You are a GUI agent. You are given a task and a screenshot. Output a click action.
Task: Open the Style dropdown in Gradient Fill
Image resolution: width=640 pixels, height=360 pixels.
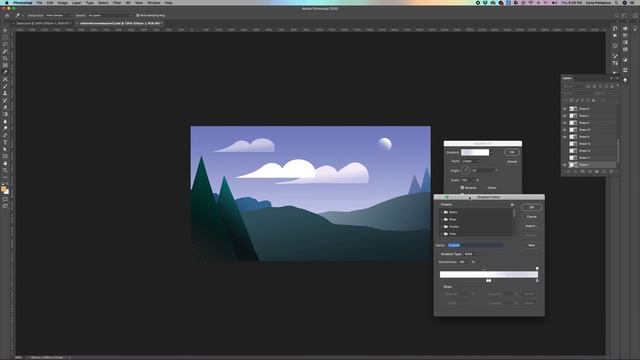click(471, 161)
